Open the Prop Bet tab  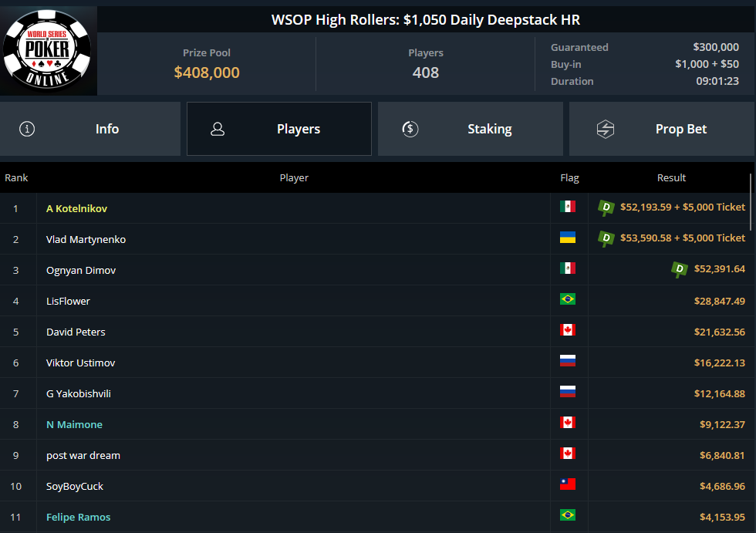[662, 129]
